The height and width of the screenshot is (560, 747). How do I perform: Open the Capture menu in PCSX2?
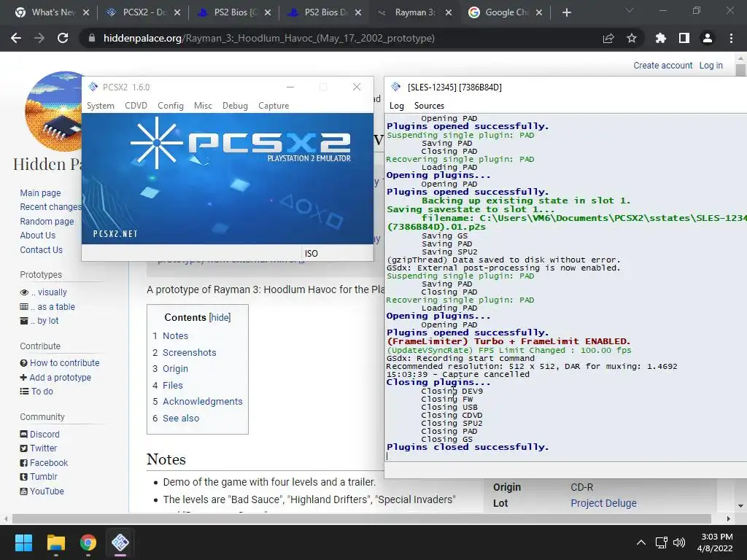[x=274, y=106]
